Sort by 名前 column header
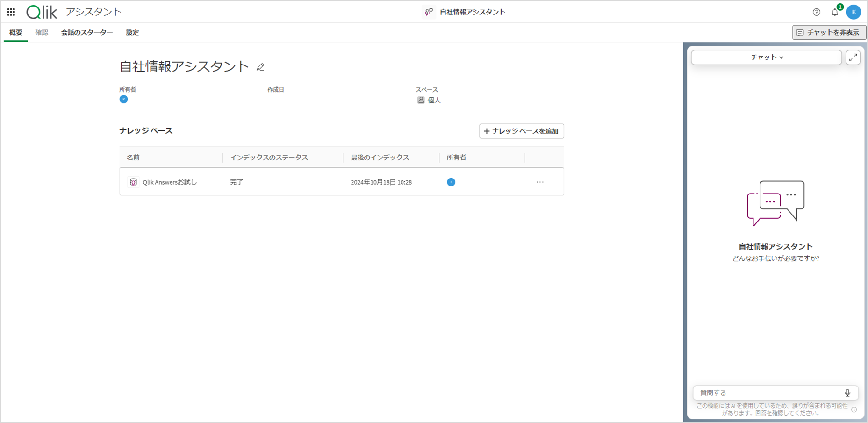The width and height of the screenshot is (868, 423). (133, 158)
